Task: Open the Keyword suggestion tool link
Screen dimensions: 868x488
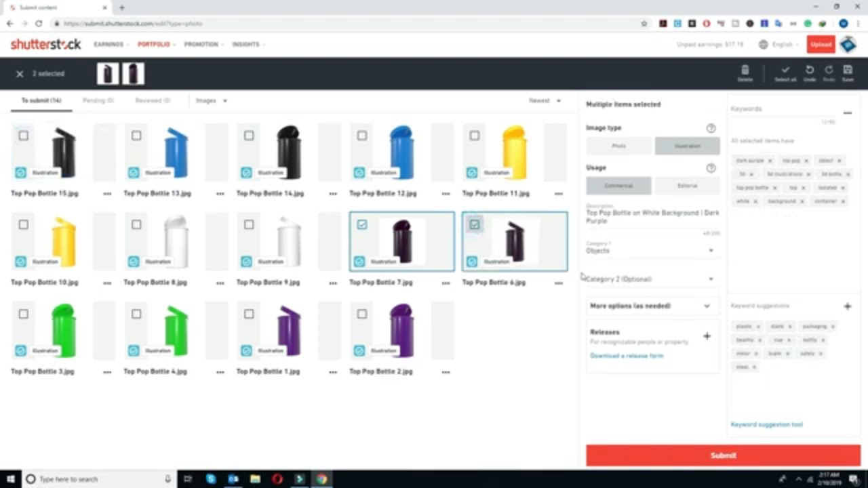Action: 766,425
